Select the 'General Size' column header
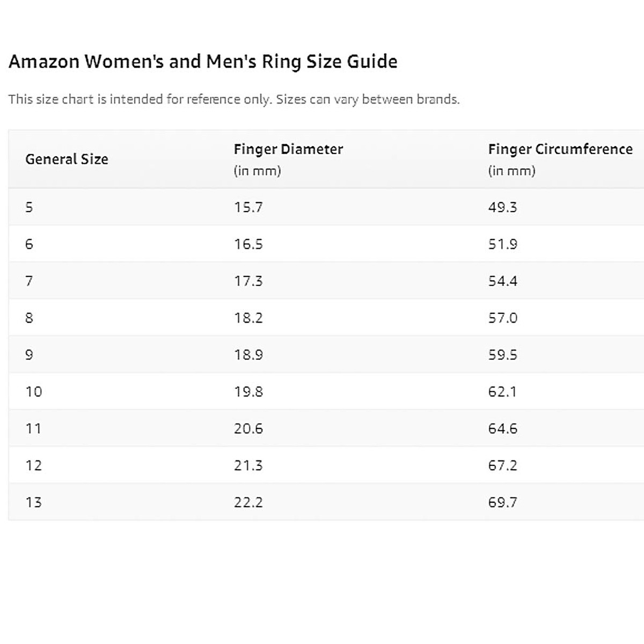Screen dimensions: 644x644 (67, 159)
